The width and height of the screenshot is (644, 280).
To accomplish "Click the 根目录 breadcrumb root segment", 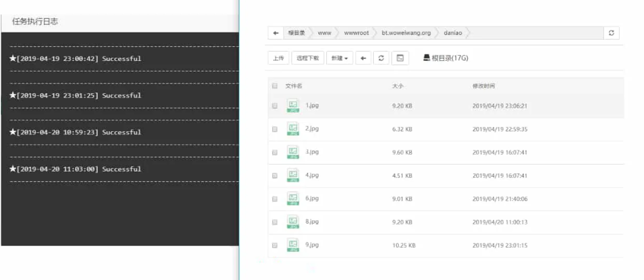I will [296, 33].
